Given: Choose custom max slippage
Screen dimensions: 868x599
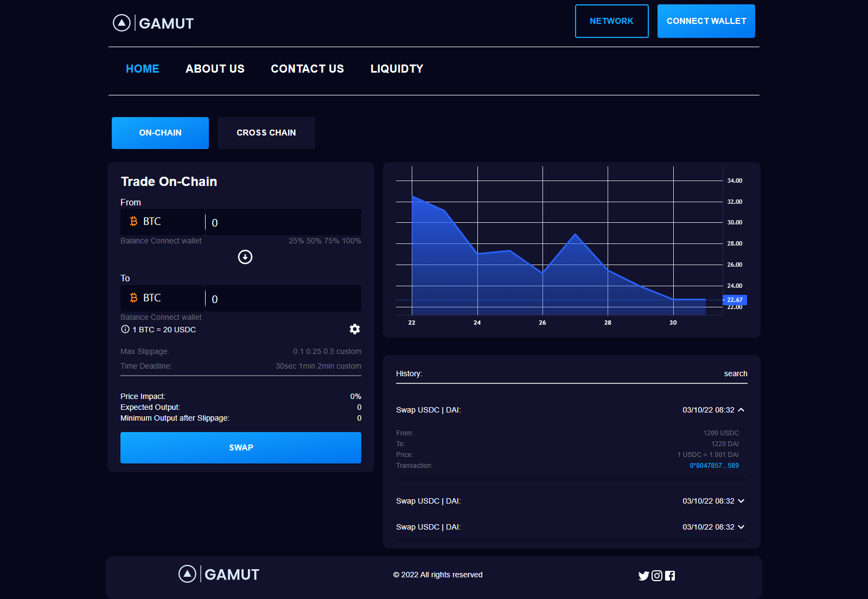Looking at the screenshot, I should click(349, 351).
